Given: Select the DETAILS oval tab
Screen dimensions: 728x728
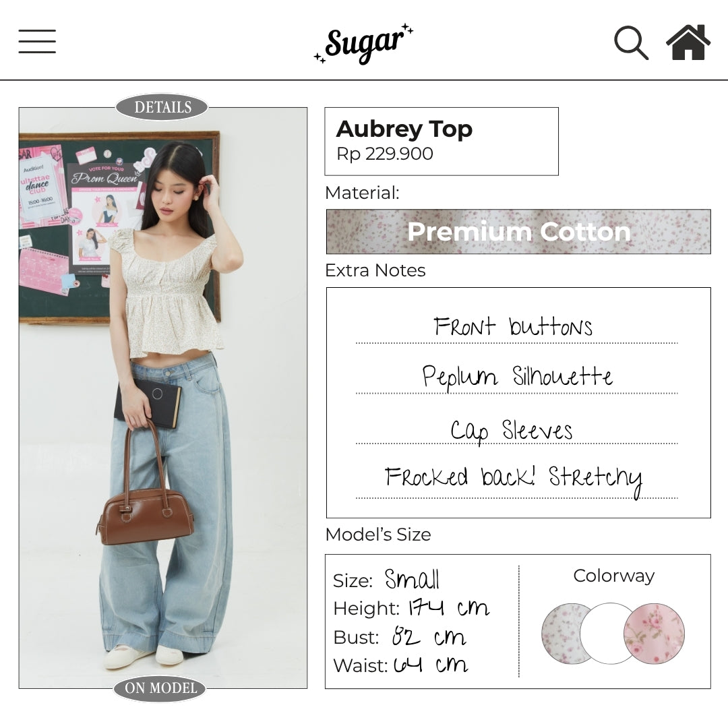Looking at the screenshot, I should coord(162,107).
